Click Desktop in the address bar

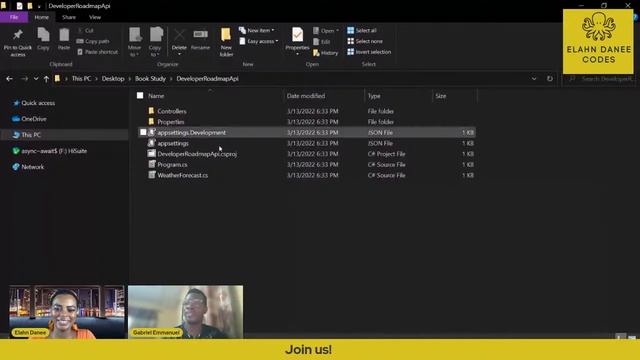tap(113, 79)
